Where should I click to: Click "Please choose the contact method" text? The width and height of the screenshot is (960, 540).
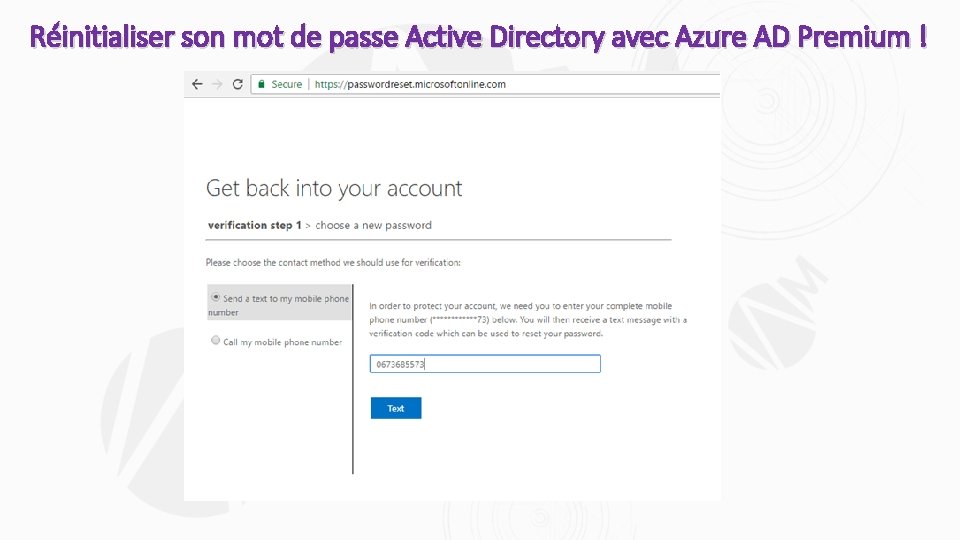point(333,262)
